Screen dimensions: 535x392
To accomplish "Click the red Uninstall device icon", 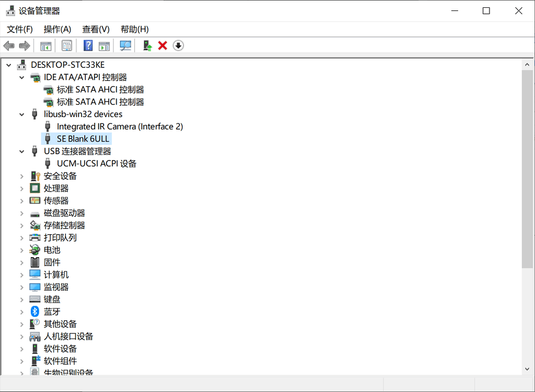I will pyautogui.click(x=162, y=45).
